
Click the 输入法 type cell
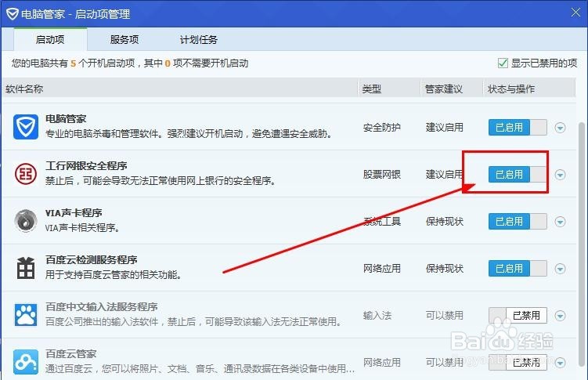click(377, 316)
